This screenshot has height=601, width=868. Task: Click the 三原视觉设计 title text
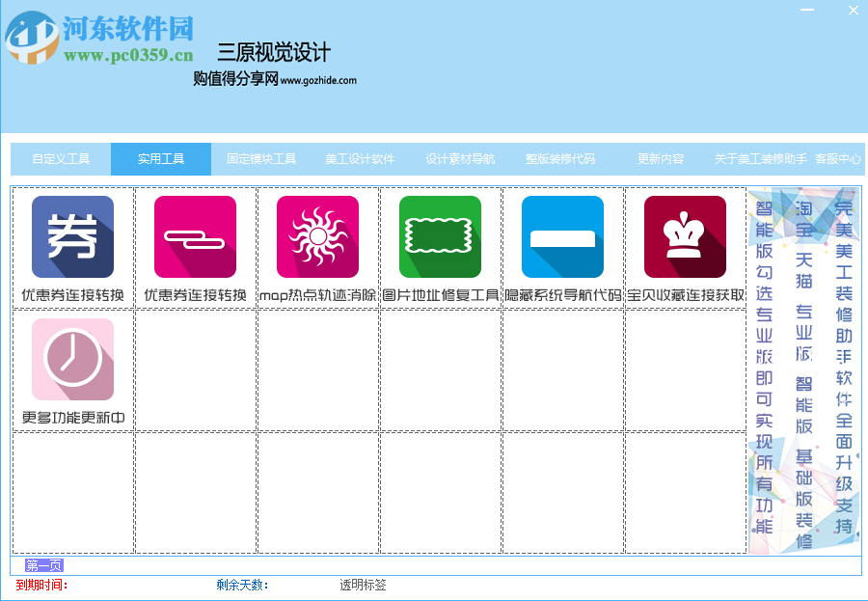[x=274, y=53]
